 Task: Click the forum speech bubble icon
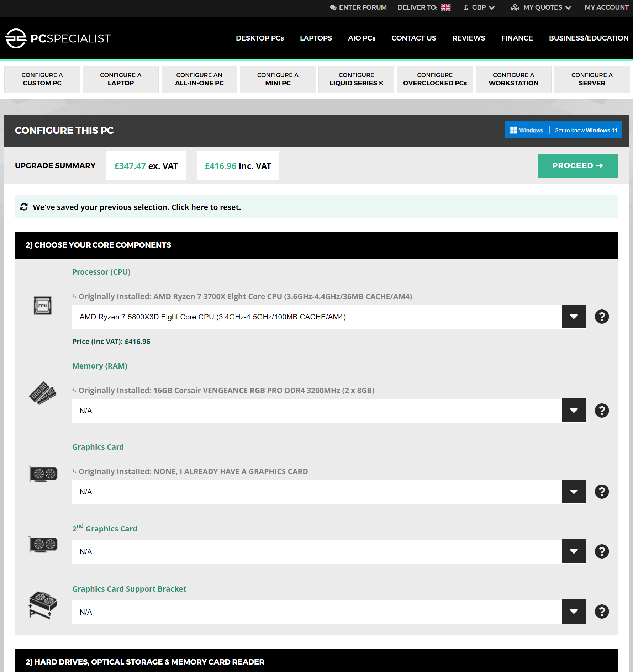[x=333, y=7]
